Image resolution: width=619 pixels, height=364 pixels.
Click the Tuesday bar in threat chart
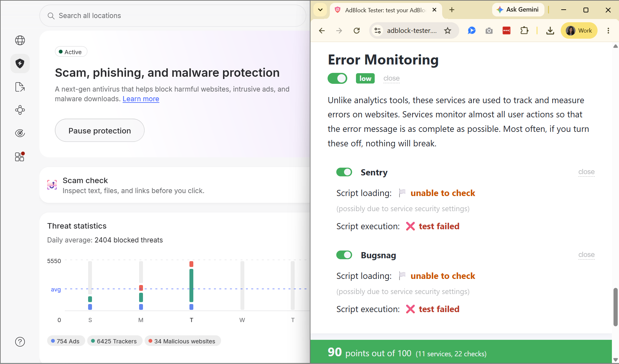[x=191, y=285]
